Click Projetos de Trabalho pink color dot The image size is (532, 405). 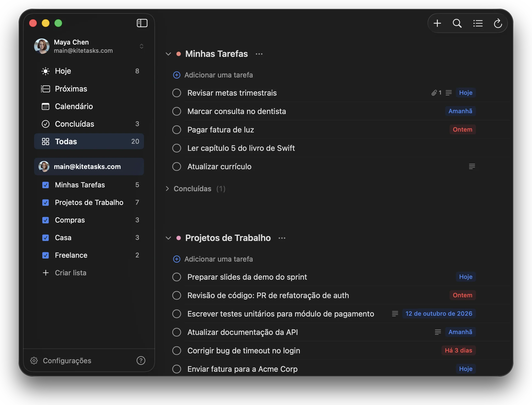179,238
